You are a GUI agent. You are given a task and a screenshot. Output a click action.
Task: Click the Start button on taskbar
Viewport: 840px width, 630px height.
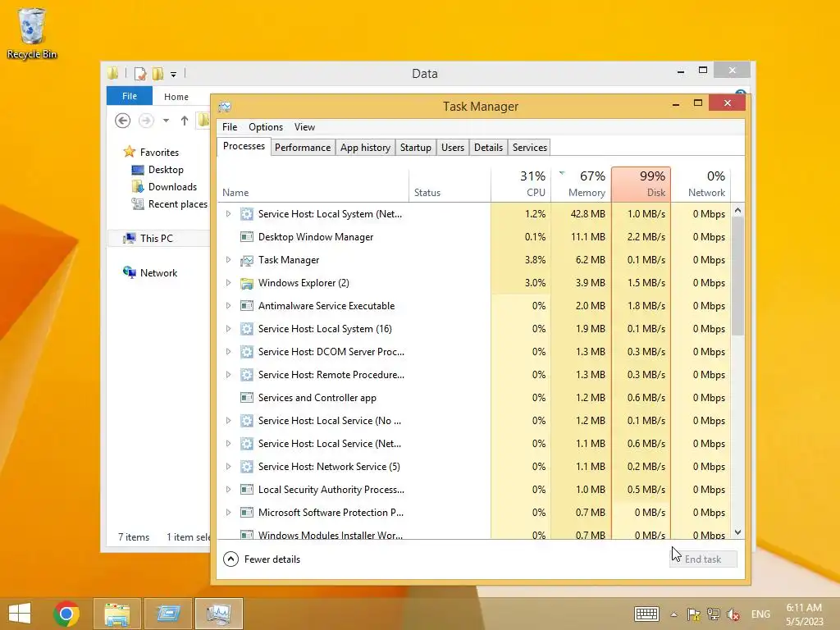click(x=20, y=614)
